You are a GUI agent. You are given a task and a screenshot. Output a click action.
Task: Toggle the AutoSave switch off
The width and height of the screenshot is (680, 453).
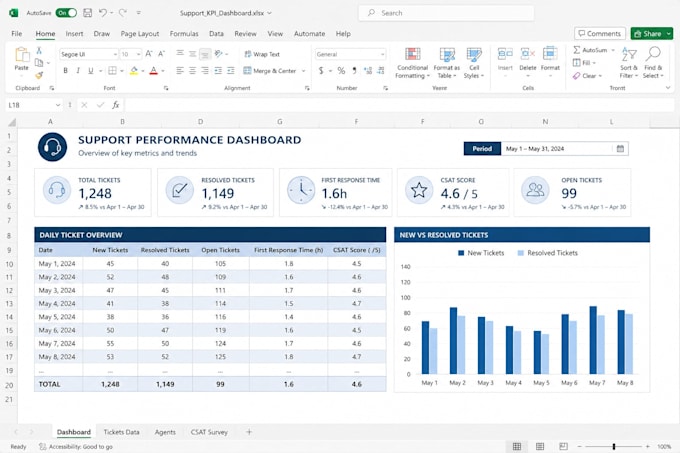click(x=66, y=13)
